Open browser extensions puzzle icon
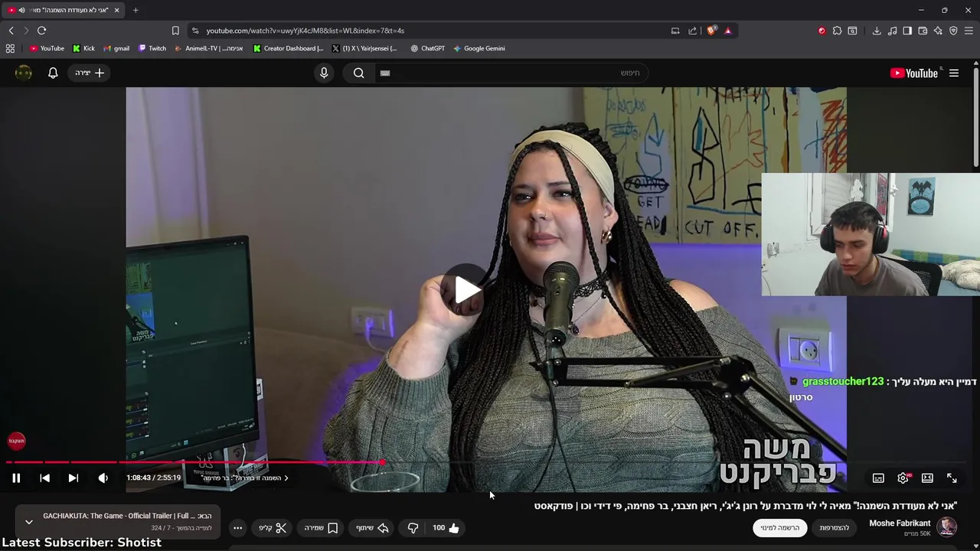The height and width of the screenshot is (551, 980). pos(837,31)
